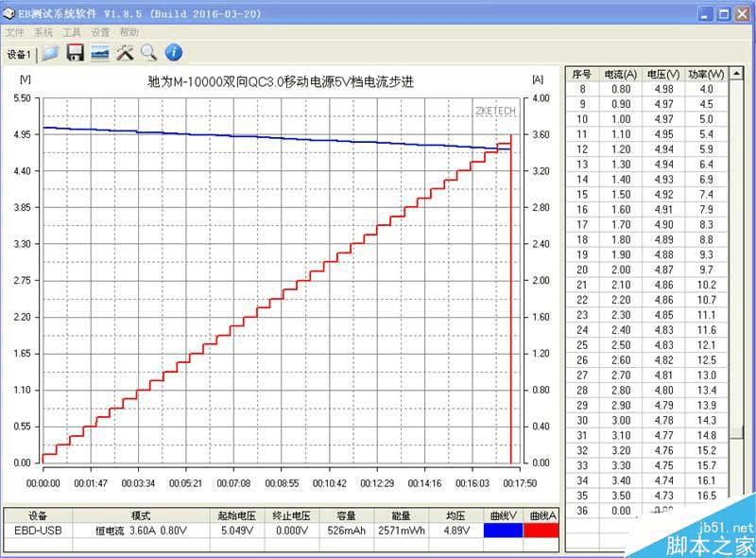The width and height of the screenshot is (756, 558).
Task: Open the 设置 menu
Action: pyautogui.click(x=100, y=32)
